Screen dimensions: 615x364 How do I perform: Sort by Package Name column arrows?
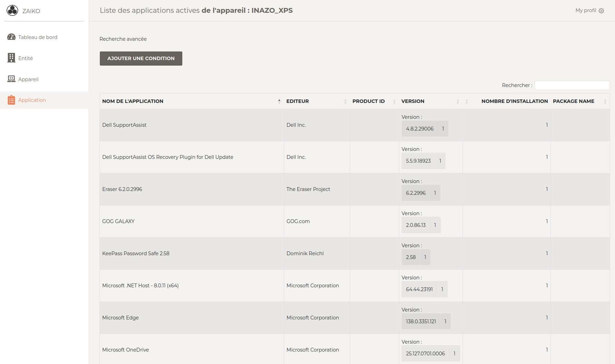605,101
